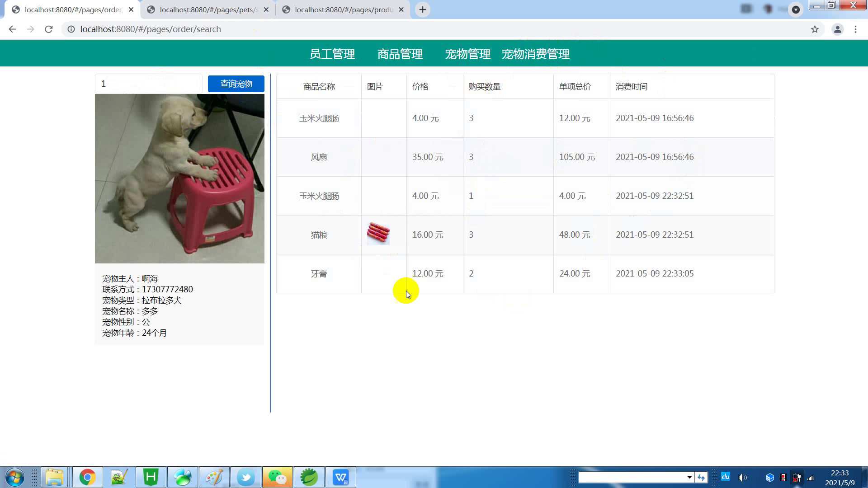This screenshot has height=488, width=868.
Task: Select the 宠物消费管理 navigation link
Action: 536,54
